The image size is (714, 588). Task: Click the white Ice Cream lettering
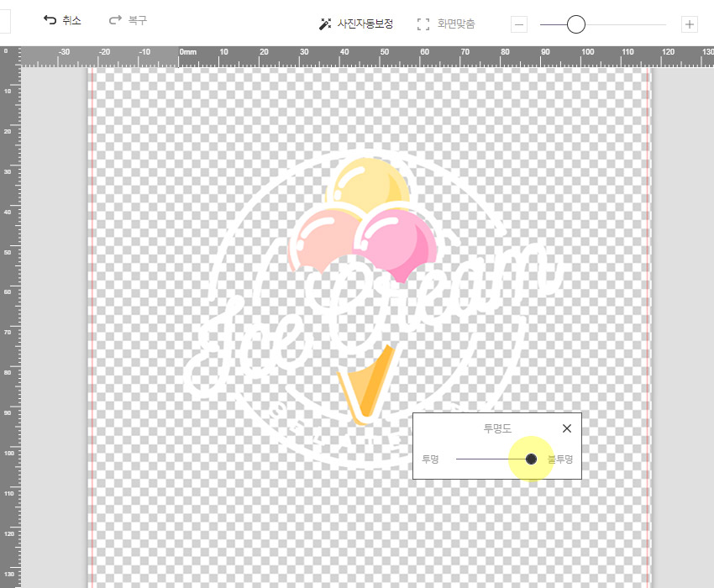click(244, 344)
